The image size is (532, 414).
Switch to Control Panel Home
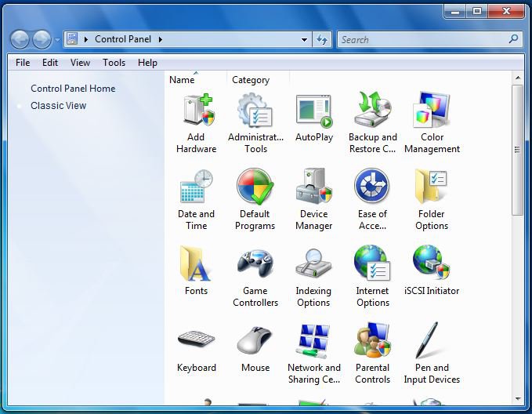point(73,89)
